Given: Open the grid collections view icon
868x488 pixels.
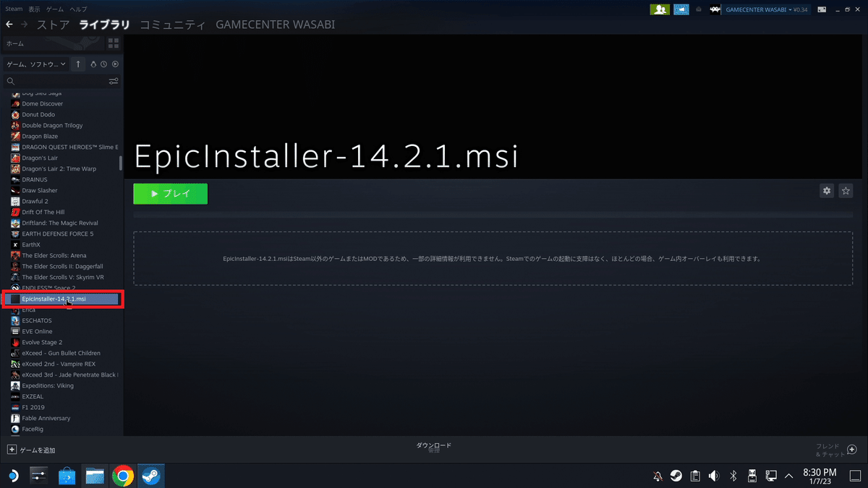Looking at the screenshot, I should 114,43.
